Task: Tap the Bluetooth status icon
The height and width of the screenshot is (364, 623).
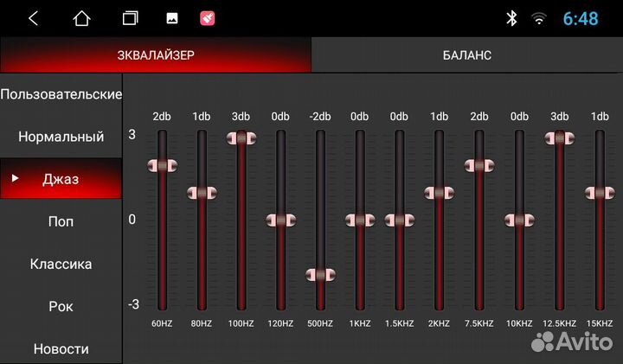Action: pos(511,18)
